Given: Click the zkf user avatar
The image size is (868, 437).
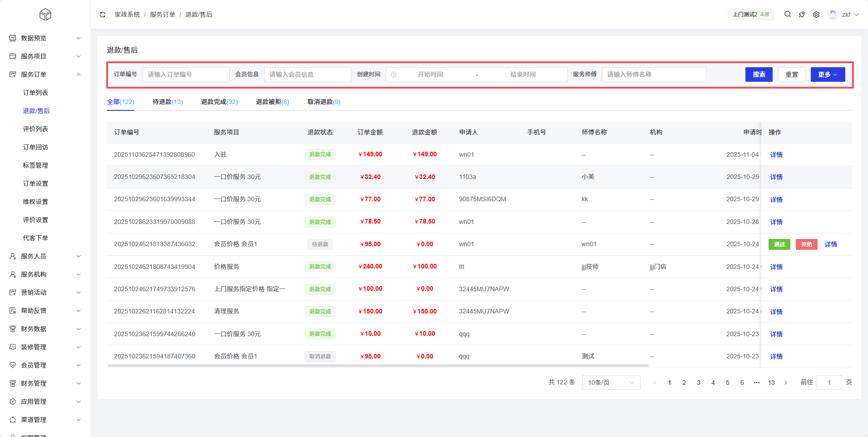Looking at the screenshot, I should (x=833, y=15).
